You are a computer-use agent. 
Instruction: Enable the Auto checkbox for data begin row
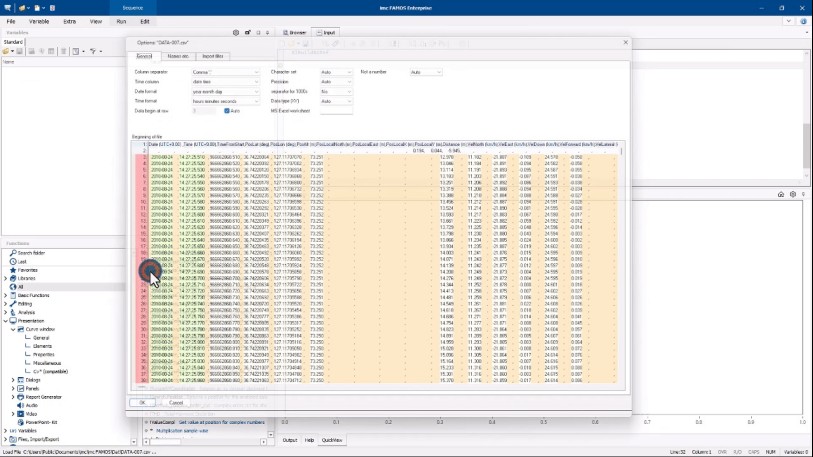[x=227, y=110]
